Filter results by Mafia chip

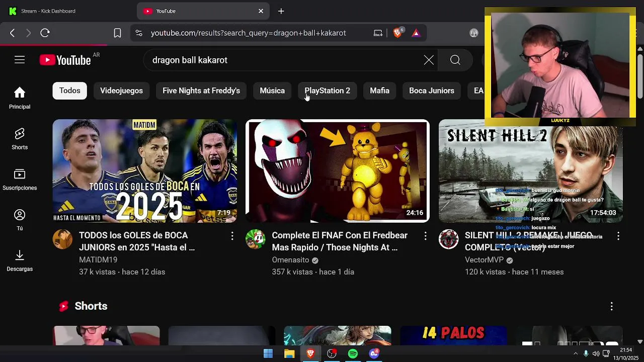[x=379, y=90]
